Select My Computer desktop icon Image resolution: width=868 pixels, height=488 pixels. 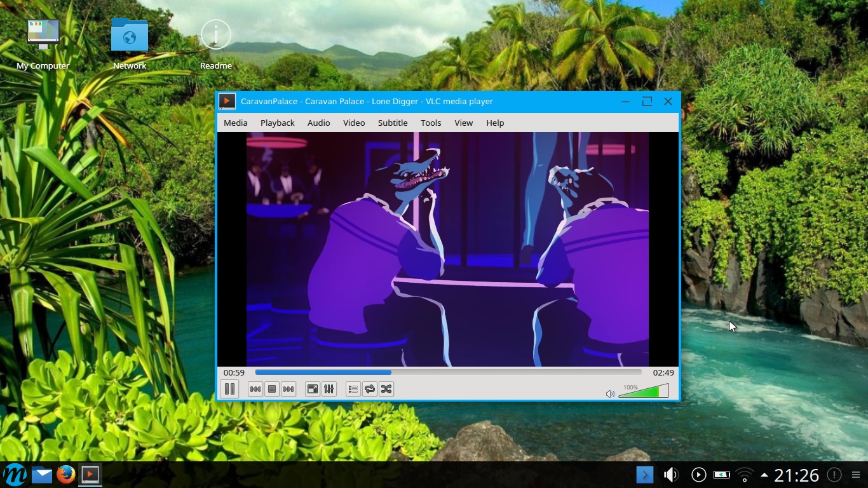pyautogui.click(x=43, y=44)
